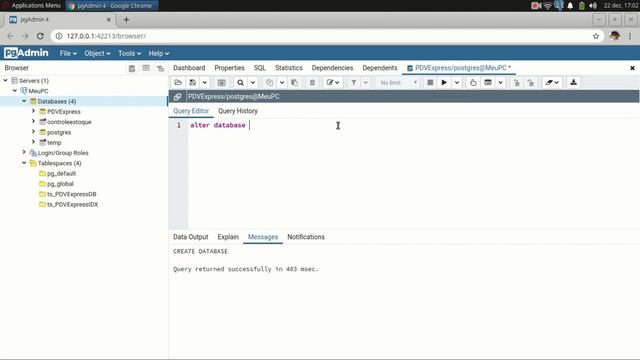
Task: Reload the page with Chrome refresh icon
Action: coord(40,36)
